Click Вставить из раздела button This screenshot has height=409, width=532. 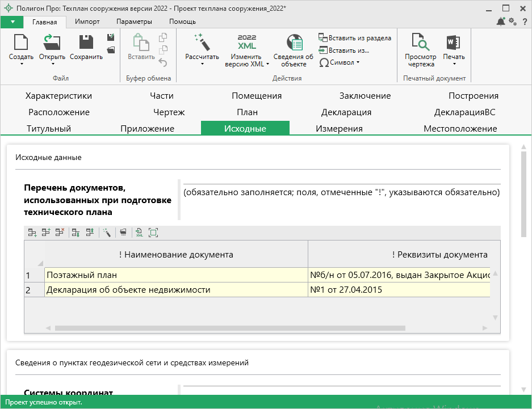pos(355,38)
